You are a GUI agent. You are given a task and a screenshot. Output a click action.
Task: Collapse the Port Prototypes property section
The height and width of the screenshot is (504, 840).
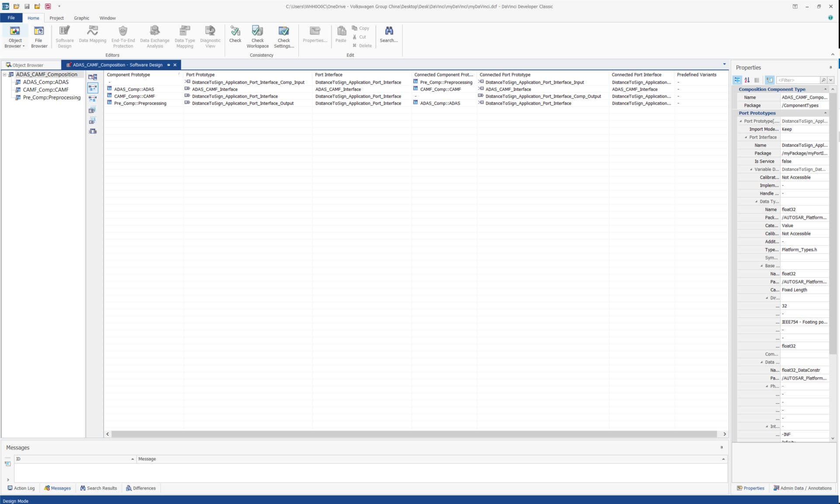(825, 113)
